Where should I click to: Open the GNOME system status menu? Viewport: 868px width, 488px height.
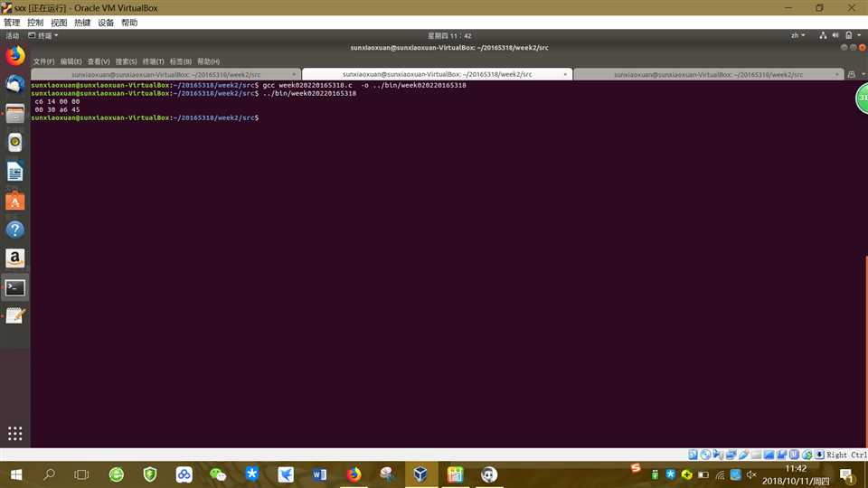coord(841,35)
